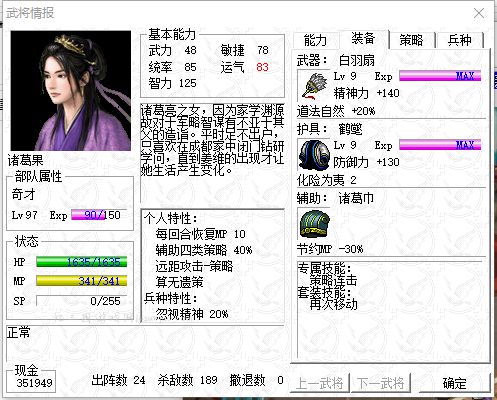Click the 白羽扇 weapon icon
This screenshot has height=400, width=497.
coord(313,86)
